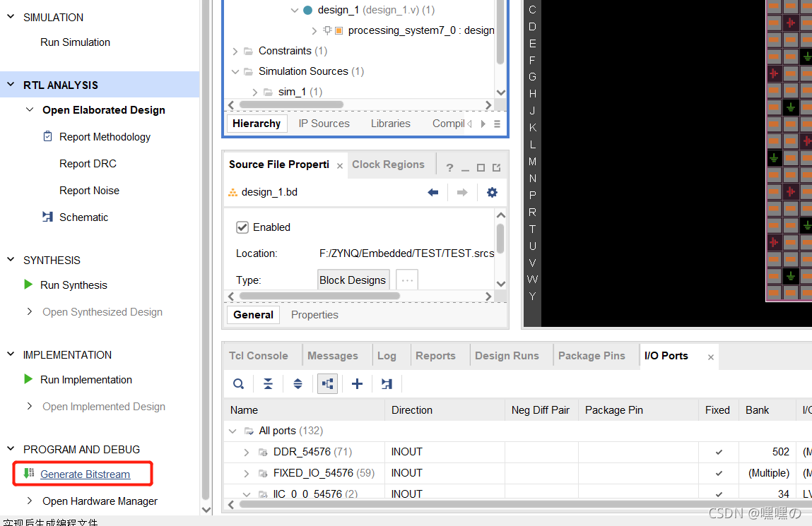Collapse PROGRAM AND DEBUG section

pyautogui.click(x=11, y=449)
